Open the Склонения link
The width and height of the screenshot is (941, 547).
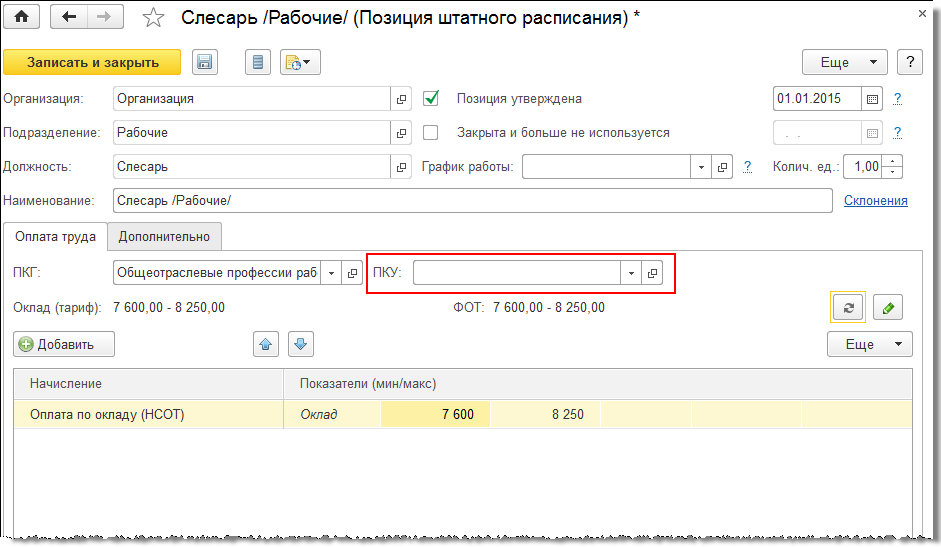click(875, 200)
